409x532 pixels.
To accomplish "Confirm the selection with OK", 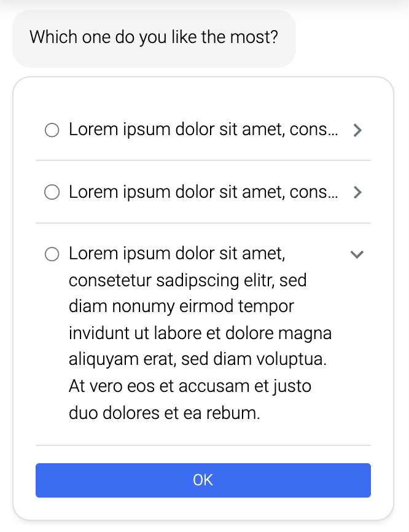I will [x=203, y=480].
